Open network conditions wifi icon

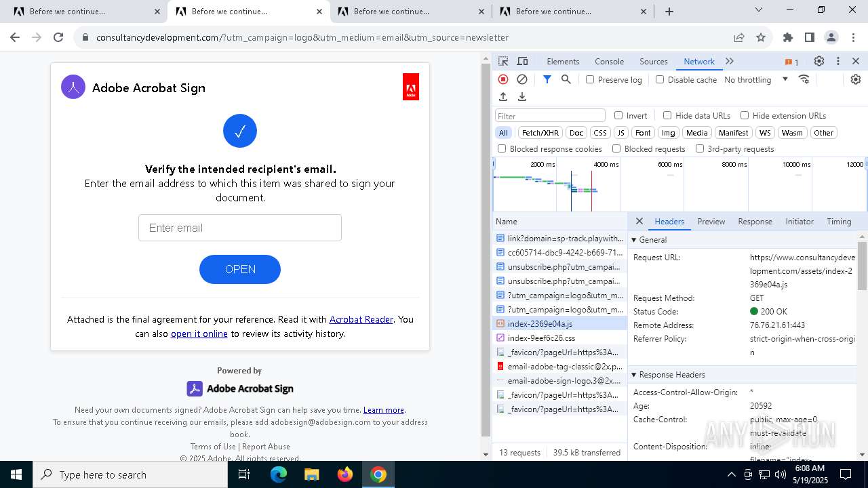coord(804,79)
